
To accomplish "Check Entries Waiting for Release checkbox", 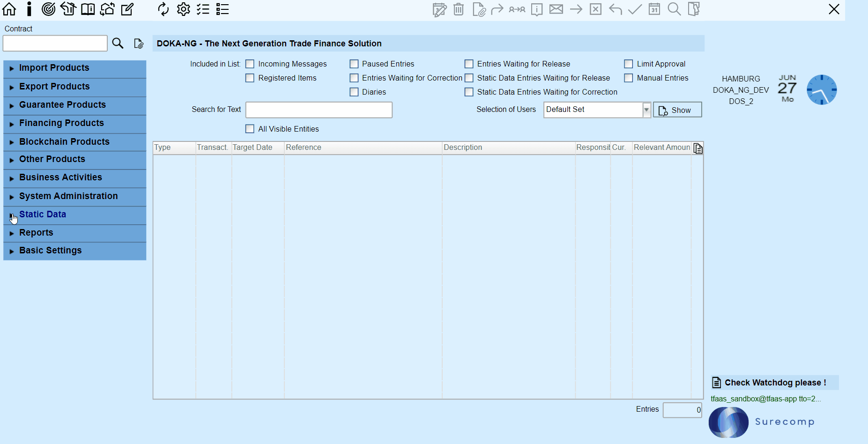I will point(469,64).
